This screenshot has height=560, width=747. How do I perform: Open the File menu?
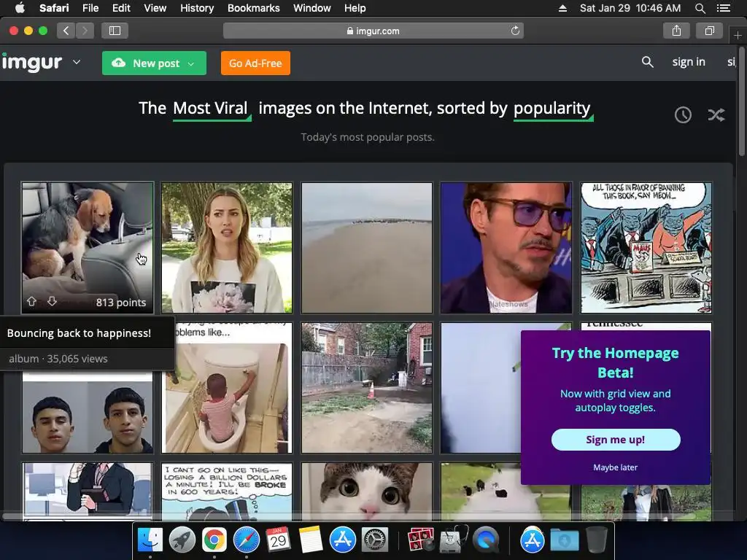pos(90,8)
